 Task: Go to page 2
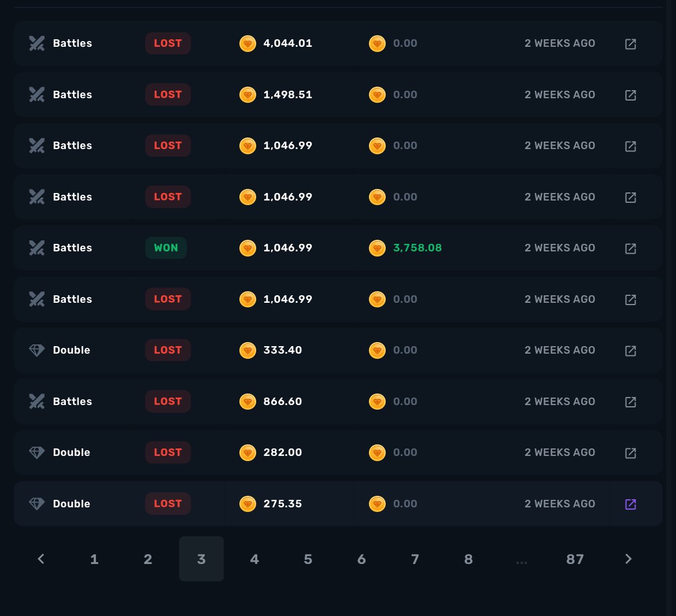[x=147, y=559]
